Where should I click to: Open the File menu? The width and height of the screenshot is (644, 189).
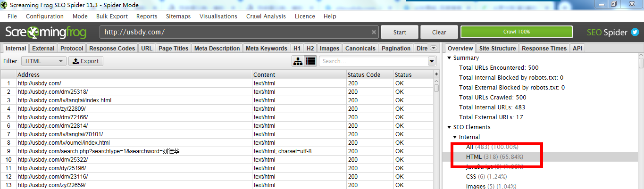[12, 16]
